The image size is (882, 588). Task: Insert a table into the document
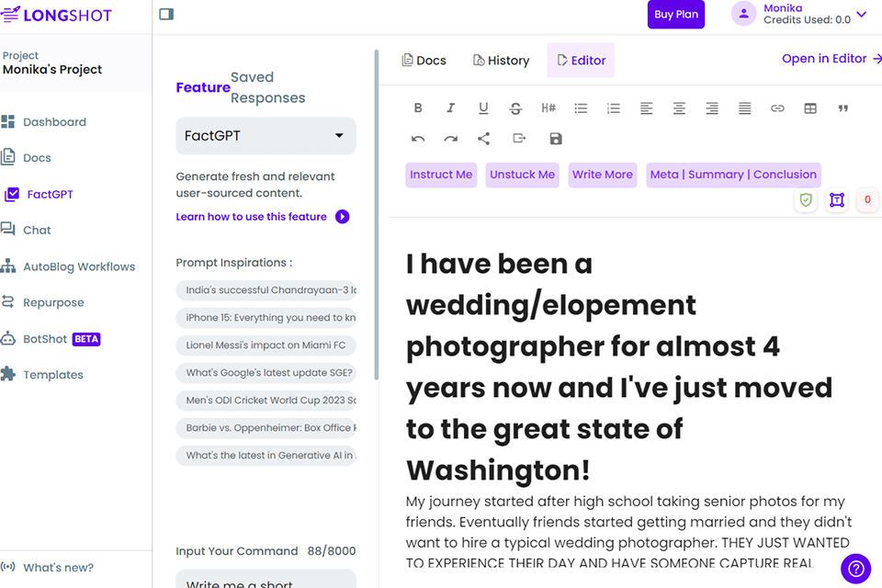click(x=810, y=108)
